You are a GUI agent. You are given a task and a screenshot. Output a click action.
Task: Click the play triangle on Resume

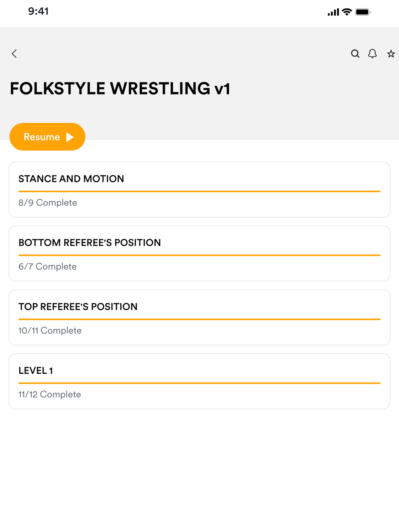[70, 137]
